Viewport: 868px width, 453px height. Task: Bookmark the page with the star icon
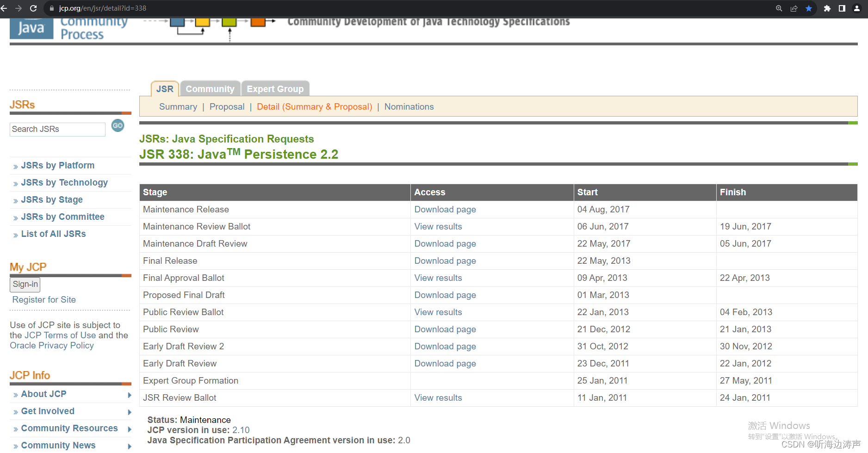point(809,8)
